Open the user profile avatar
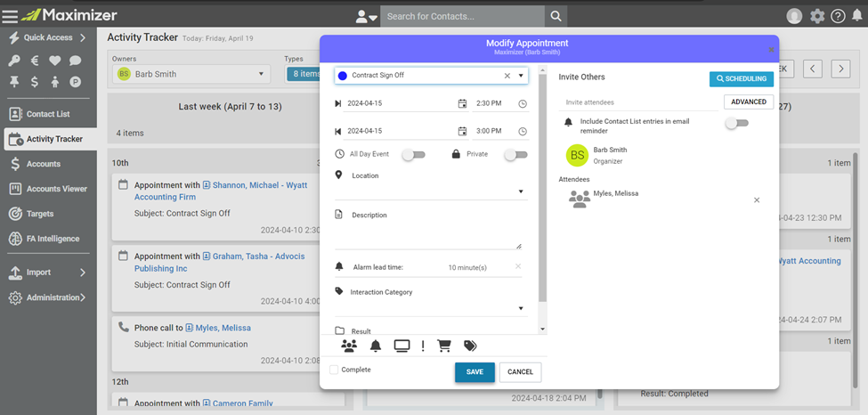Screen dimensions: 868x415 (794, 16)
